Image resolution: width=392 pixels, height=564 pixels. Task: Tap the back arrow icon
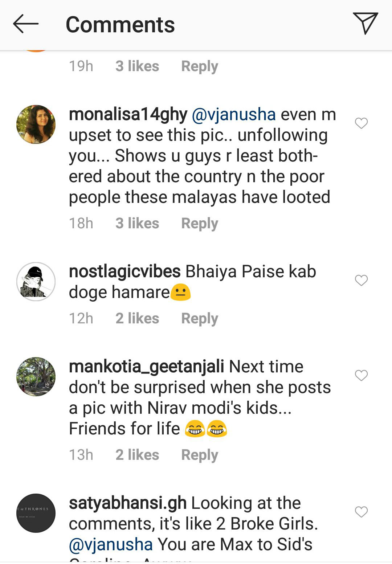tap(26, 24)
